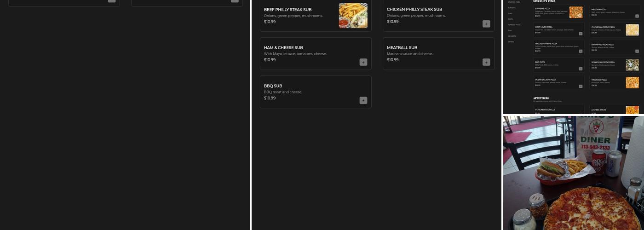Click 'Marinara sauce and cheese.' description
This screenshot has width=644, height=230.
(x=410, y=54)
